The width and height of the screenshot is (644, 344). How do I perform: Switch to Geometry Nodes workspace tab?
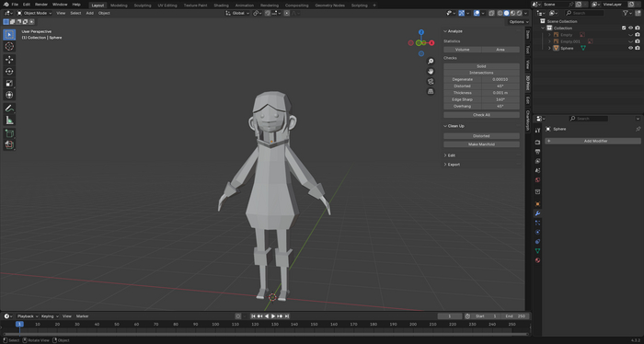[x=329, y=6]
